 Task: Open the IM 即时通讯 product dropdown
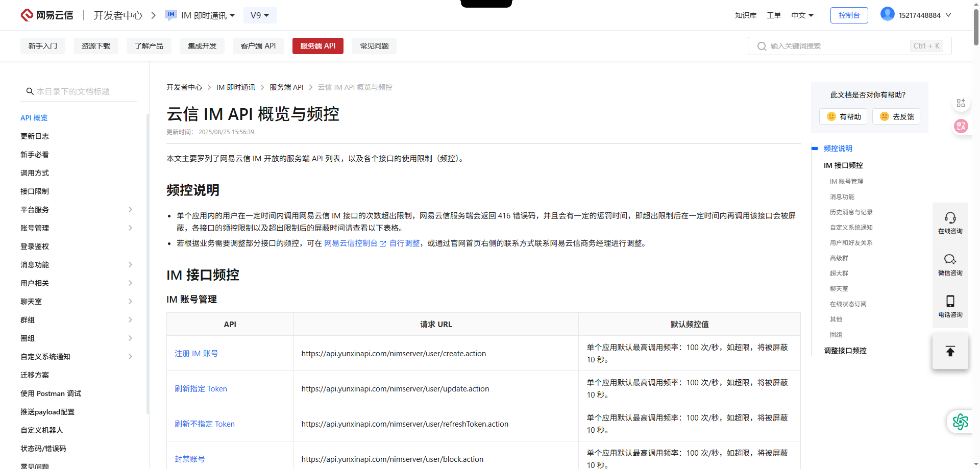208,15
